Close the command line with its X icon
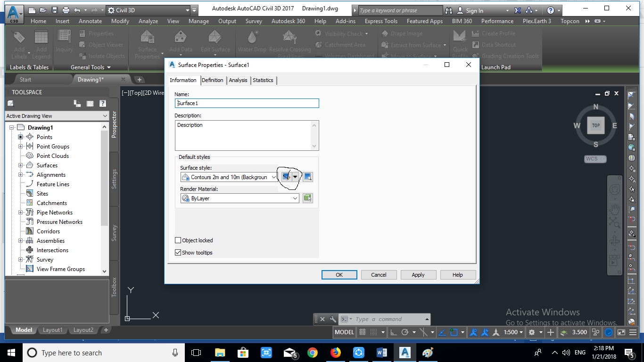The width and height of the screenshot is (644, 362). point(323,319)
